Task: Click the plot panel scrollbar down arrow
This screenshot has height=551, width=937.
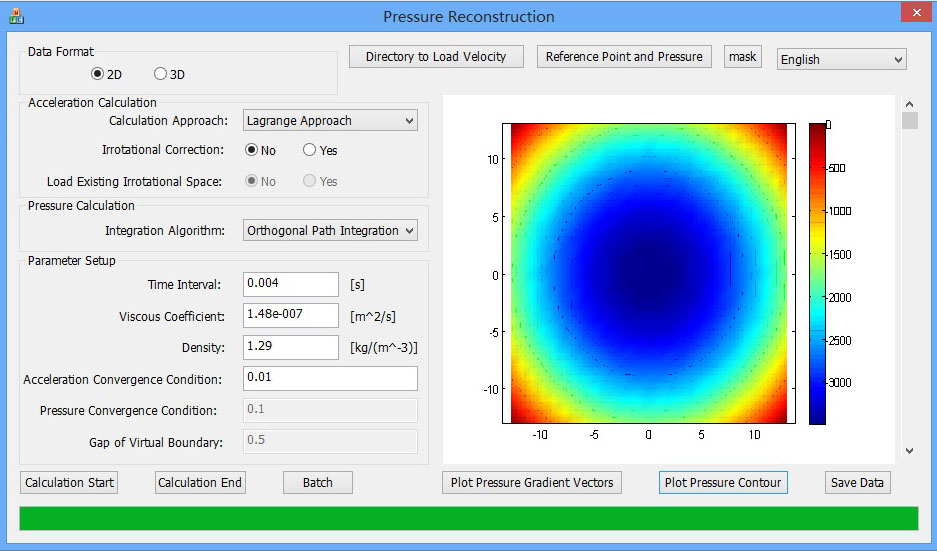Action: tap(909, 451)
